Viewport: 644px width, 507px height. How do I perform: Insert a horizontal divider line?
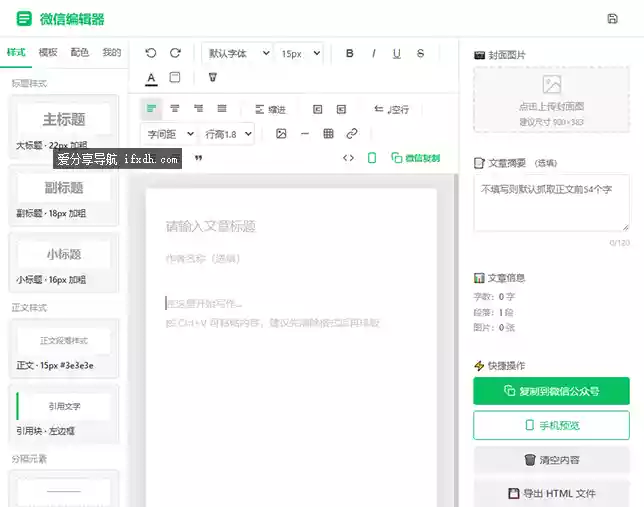click(x=305, y=134)
